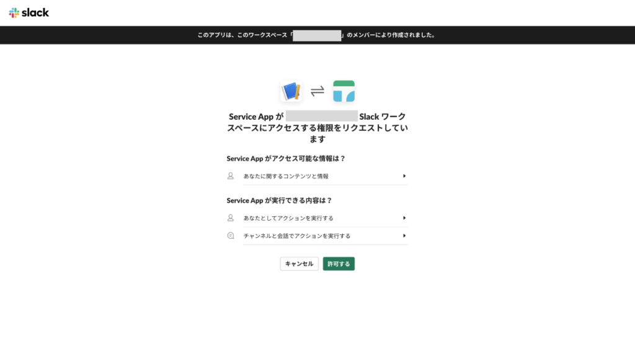The width and height of the screenshot is (635, 364).
Task: Expand arrow for あなたに関するコンテンツと情報
Action: pos(404,176)
